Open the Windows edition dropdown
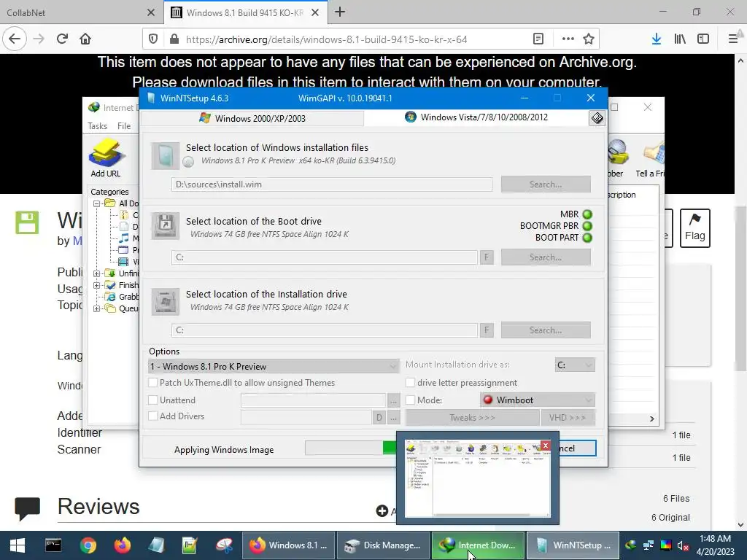This screenshot has width=747, height=560. coord(274,366)
